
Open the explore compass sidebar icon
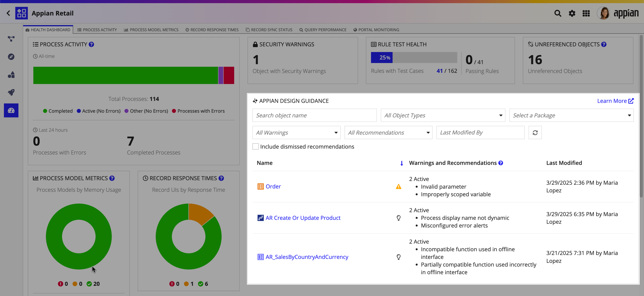coord(11,57)
